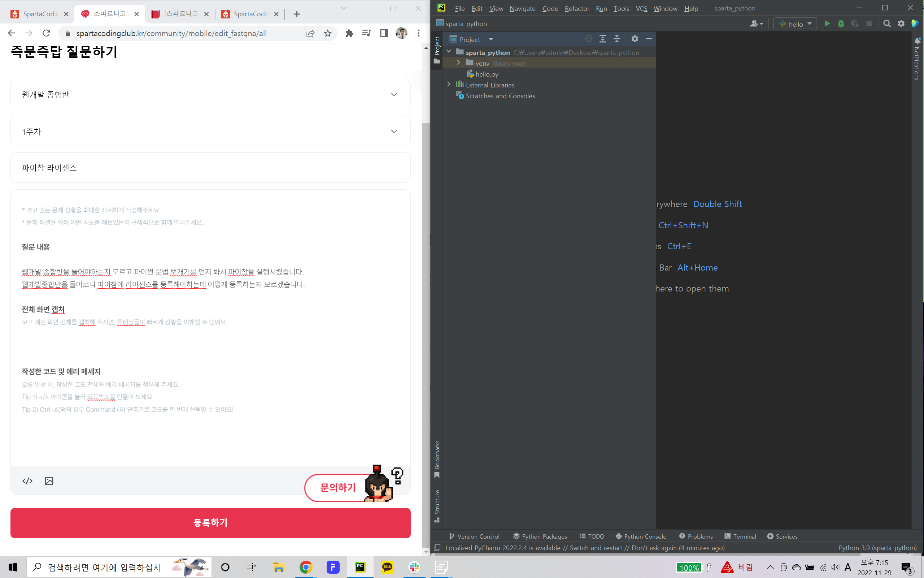Click the PyCharm Debug bug icon
The height and width of the screenshot is (578, 924).
841,24
